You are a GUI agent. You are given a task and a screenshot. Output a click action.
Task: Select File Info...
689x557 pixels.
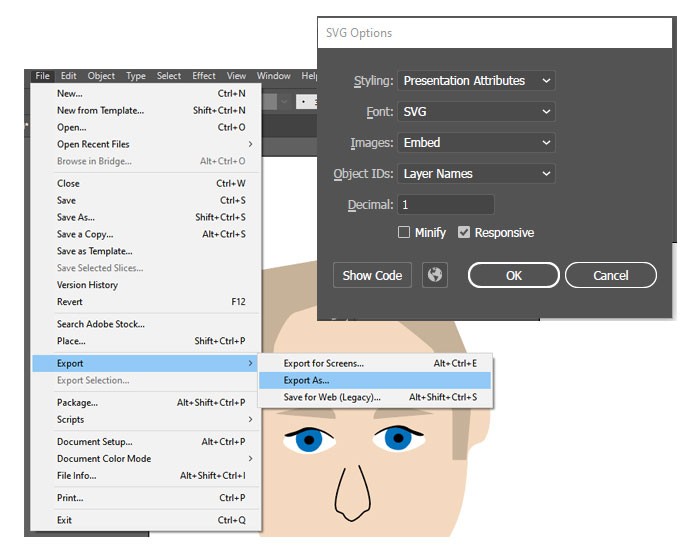tap(146, 476)
